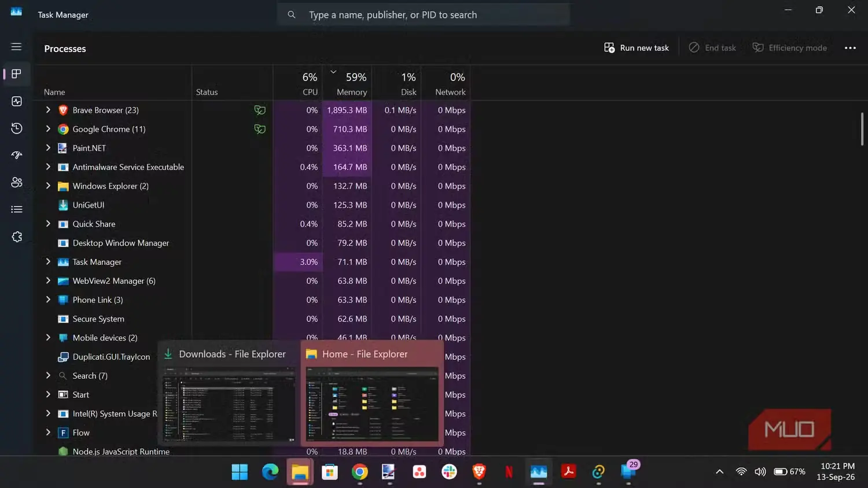Open the Performance page from the sidebar

[x=16, y=101]
